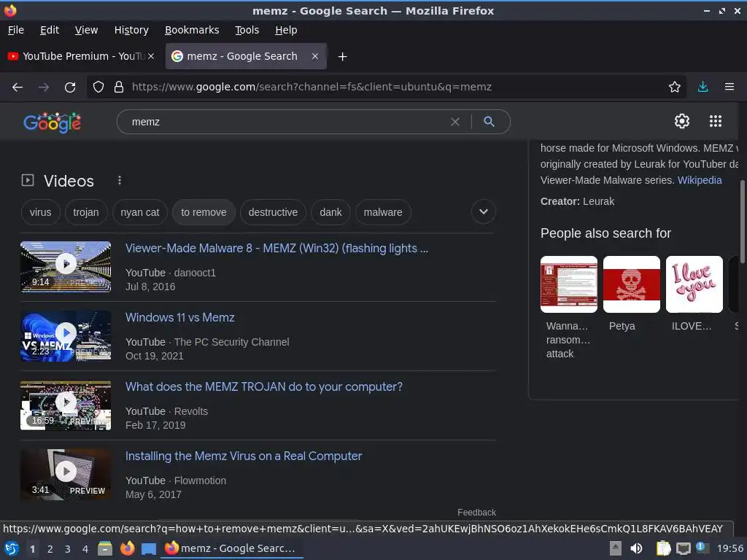This screenshot has height=560, width=747.
Task: Expand the video filter chips chevron
Action: pyautogui.click(x=483, y=212)
